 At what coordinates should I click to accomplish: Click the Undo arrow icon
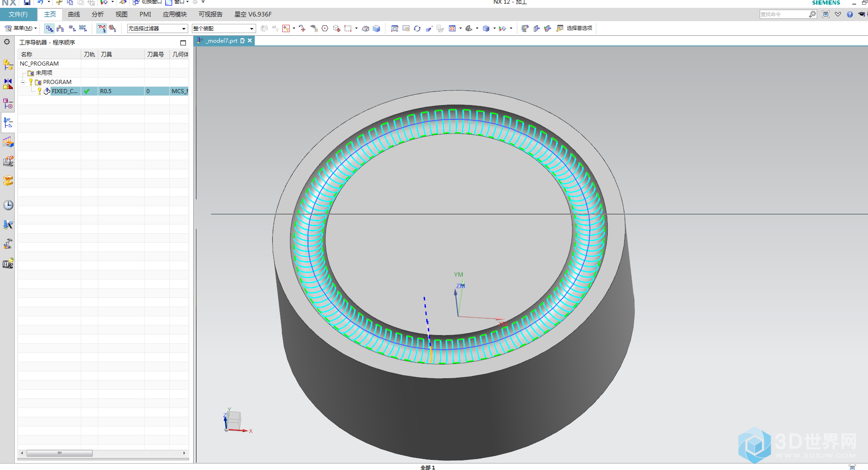pos(40,2)
